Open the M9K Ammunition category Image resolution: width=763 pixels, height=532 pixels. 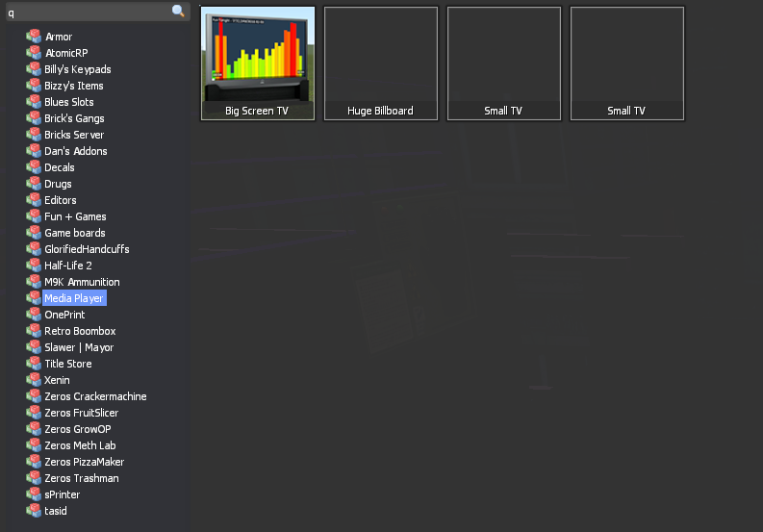click(x=82, y=282)
